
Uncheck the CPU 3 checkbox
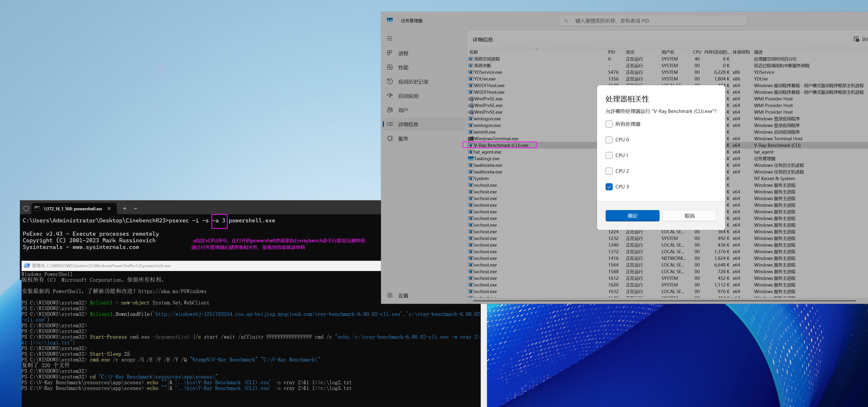[609, 187]
